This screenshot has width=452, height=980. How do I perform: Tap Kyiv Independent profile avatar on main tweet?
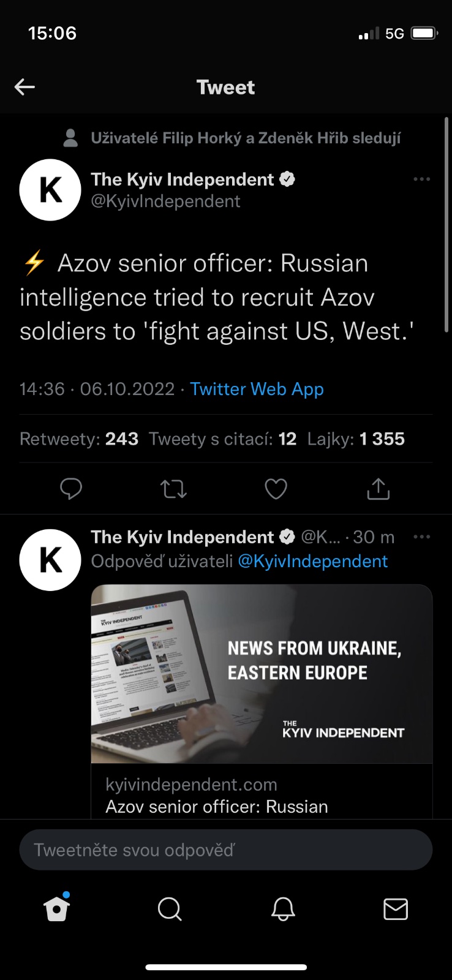pos(50,190)
